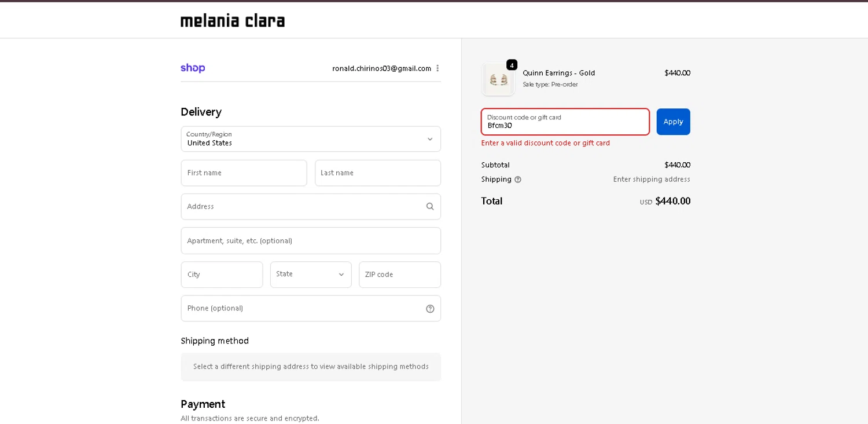Click the City field
The height and width of the screenshot is (424, 868).
pos(222,275)
